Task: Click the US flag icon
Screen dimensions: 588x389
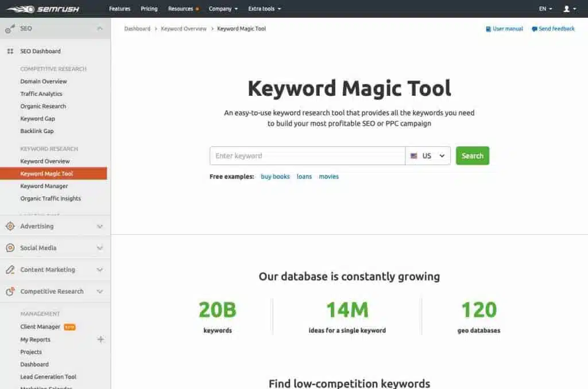Action: (414, 156)
